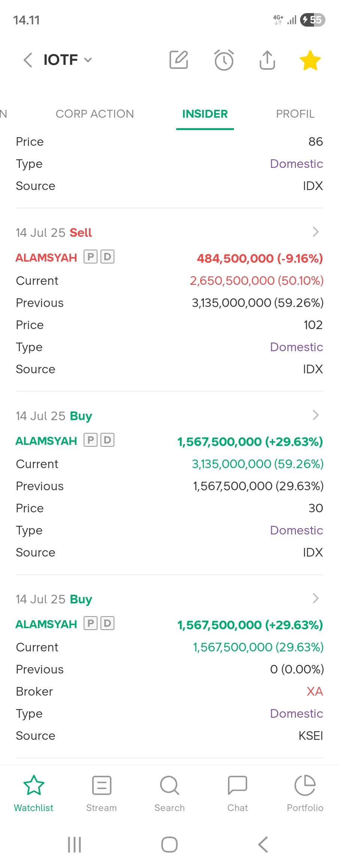Switch to the PROFIL tab
The image size is (339, 868).
point(295,114)
